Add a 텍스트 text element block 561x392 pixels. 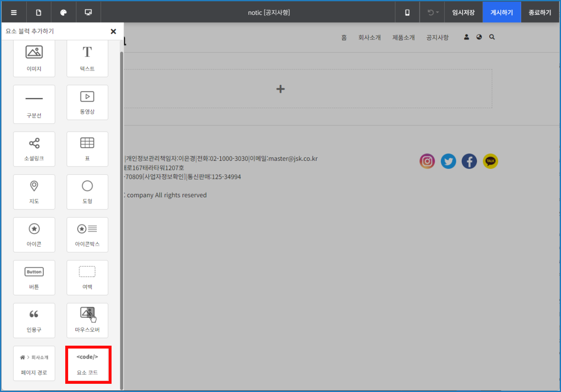tap(87, 58)
